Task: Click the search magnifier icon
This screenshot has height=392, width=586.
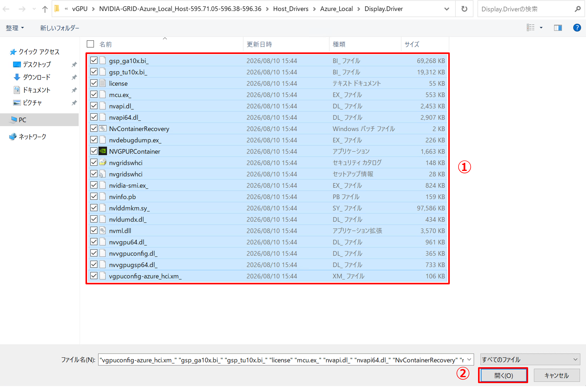Action: point(578,9)
